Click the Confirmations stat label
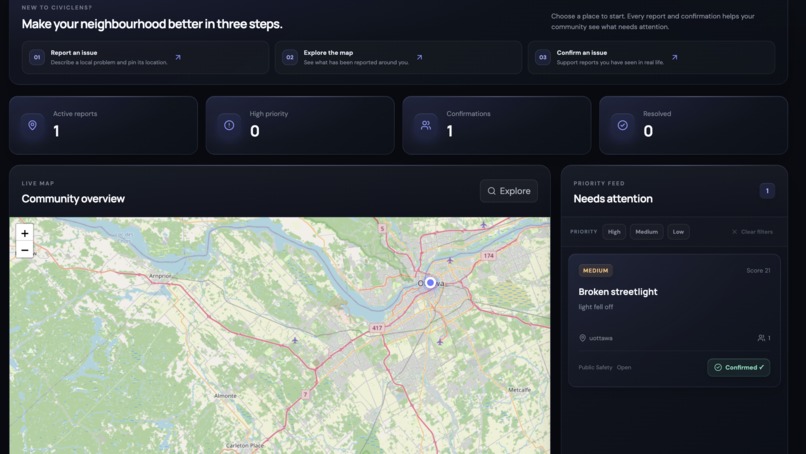 coord(468,114)
